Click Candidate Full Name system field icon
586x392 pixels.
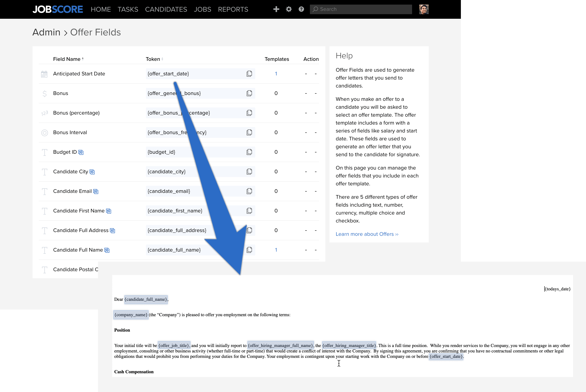[x=107, y=250]
